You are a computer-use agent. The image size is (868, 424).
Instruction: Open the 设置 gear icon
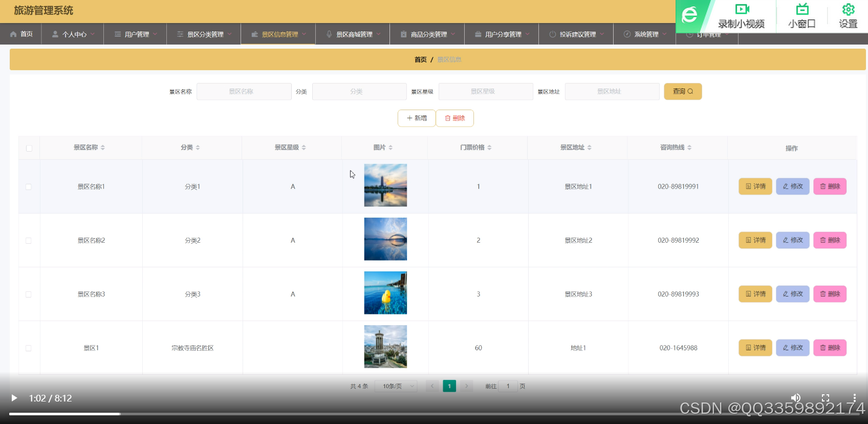(849, 9)
